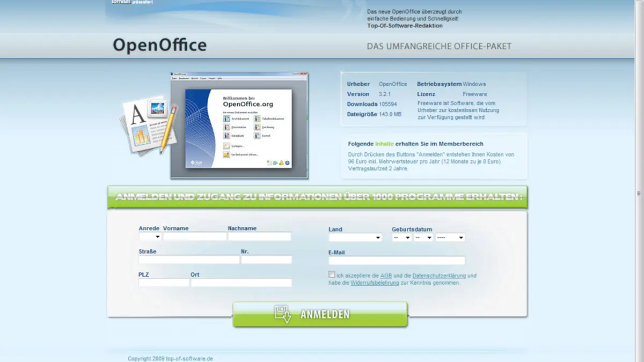The image size is (644, 362).
Task: Click the Version 3.2.1 value
Action: (x=386, y=94)
